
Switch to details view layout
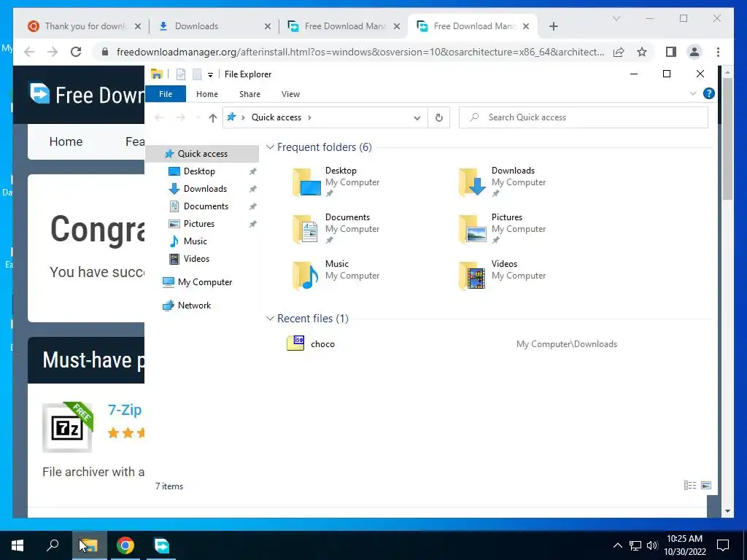690,485
